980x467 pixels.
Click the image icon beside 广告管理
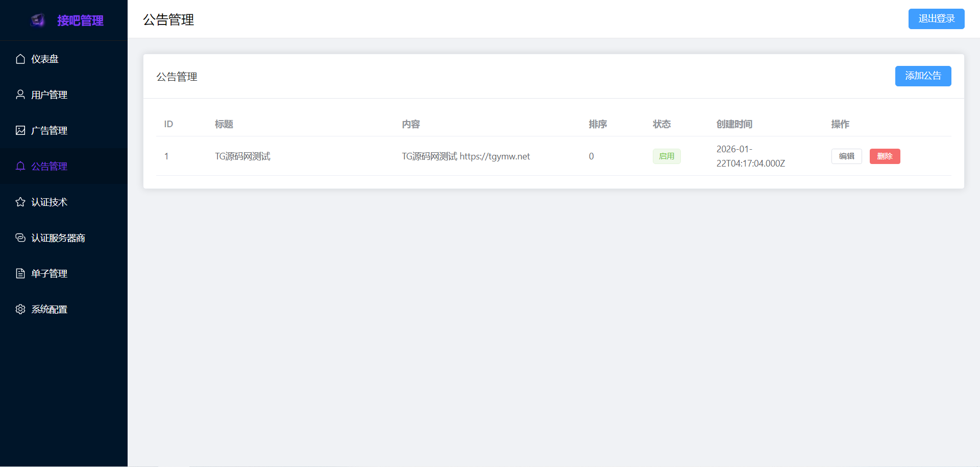tap(20, 131)
